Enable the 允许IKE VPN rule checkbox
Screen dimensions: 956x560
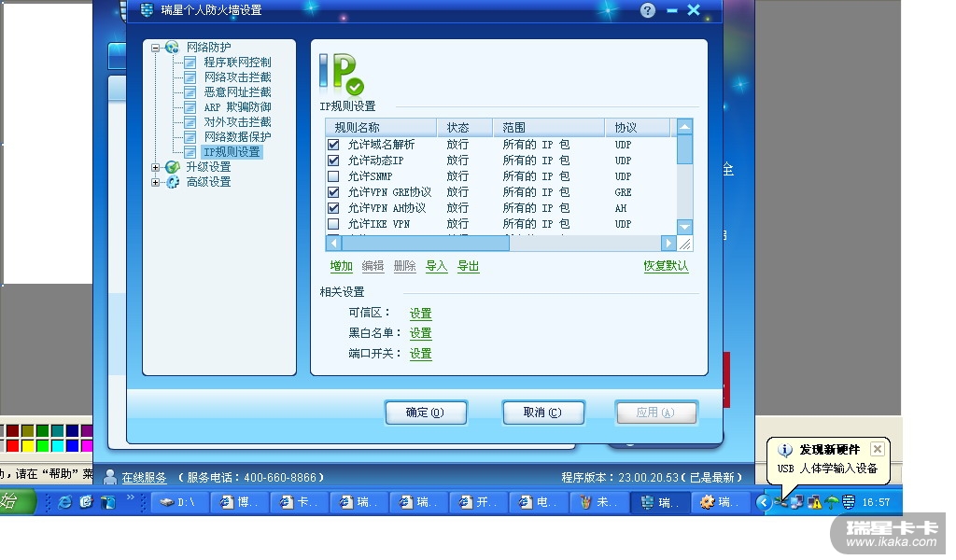pos(333,224)
